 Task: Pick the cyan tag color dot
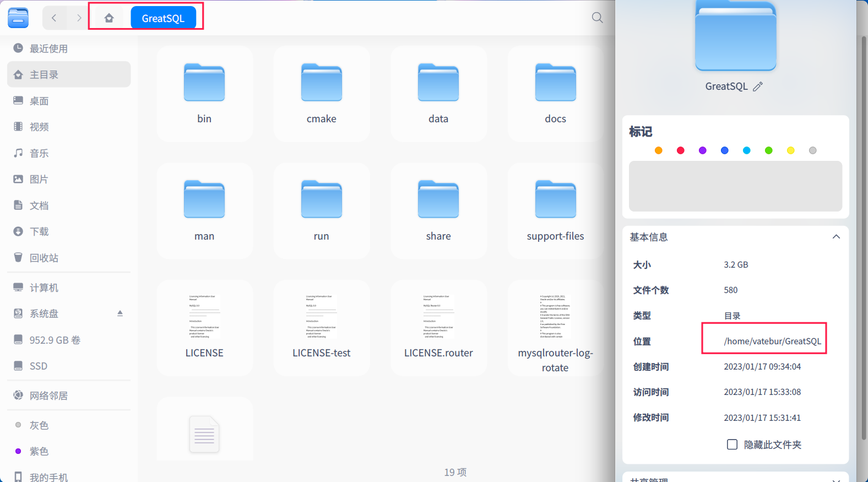[x=746, y=150]
